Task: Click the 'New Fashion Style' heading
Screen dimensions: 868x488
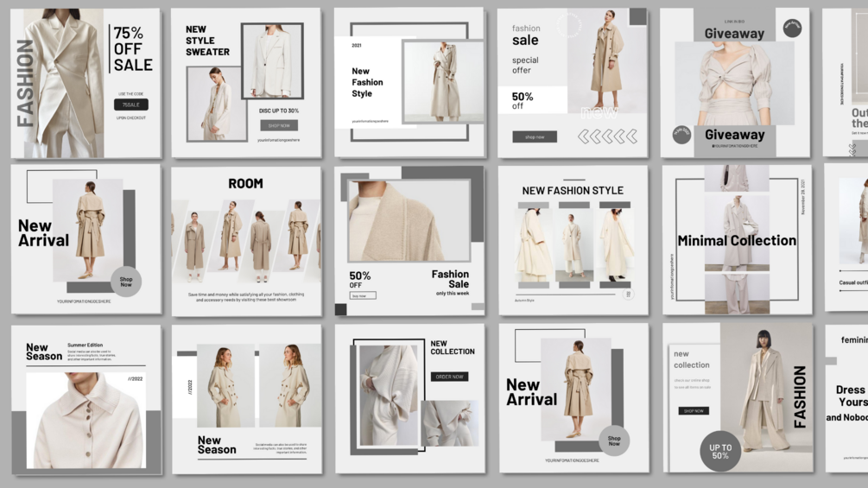Action: [x=367, y=82]
